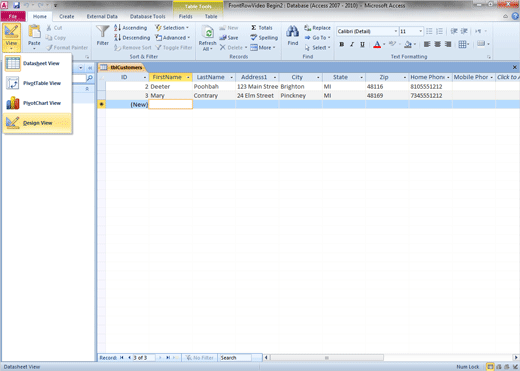The width and height of the screenshot is (520, 371).
Task: Select the tblCustomers document tab
Action: (x=122, y=68)
